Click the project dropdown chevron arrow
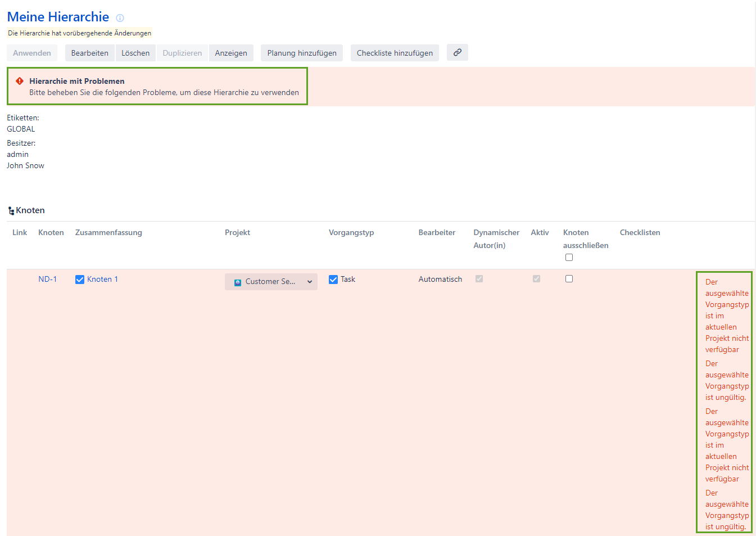This screenshot has width=756, height=536. coord(310,282)
